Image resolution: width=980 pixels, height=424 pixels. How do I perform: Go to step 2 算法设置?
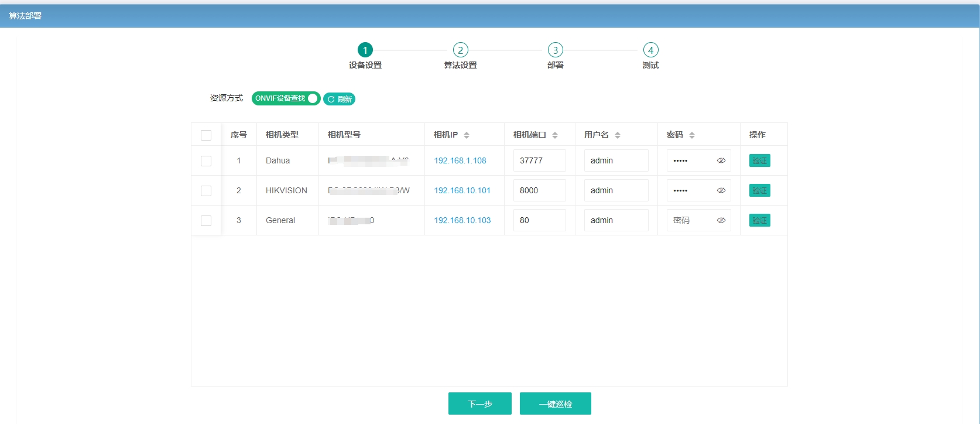point(460,56)
